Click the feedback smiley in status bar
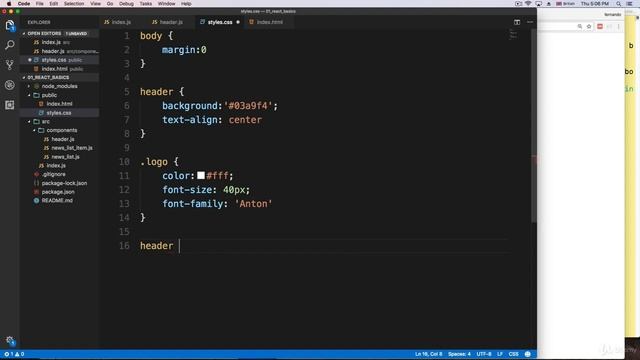 pyautogui.click(x=528, y=354)
